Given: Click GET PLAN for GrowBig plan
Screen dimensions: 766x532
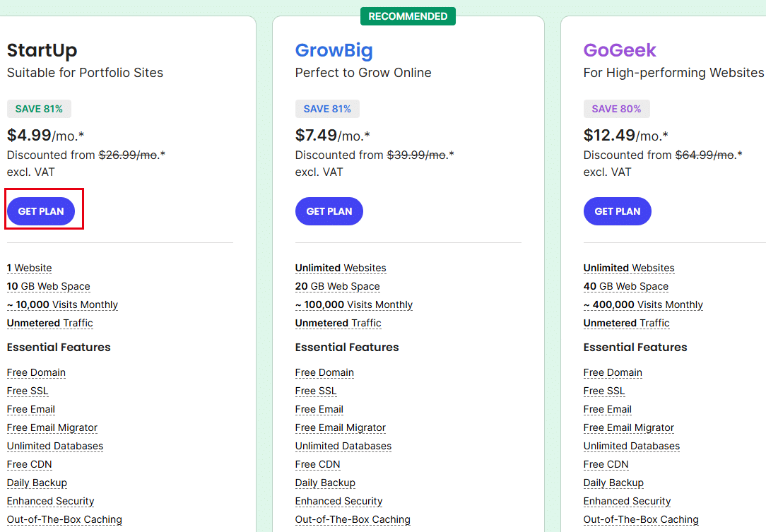Looking at the screenshot, I should (x=329, y=211).
